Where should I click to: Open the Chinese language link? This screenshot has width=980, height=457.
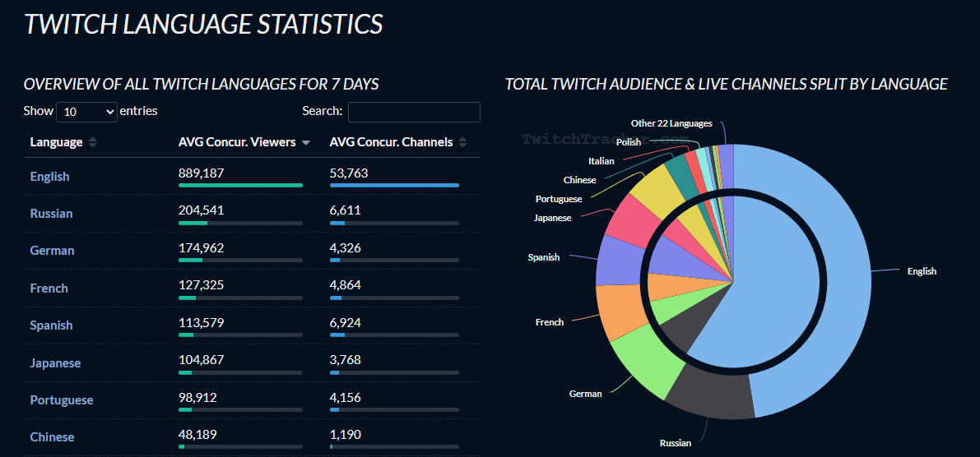(x=52, y=437)
